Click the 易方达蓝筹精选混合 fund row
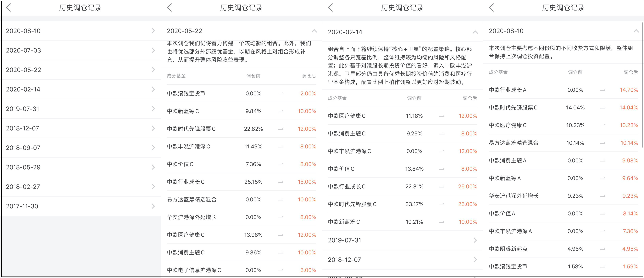This screenshot has height=278, width=644. [192, 199]
